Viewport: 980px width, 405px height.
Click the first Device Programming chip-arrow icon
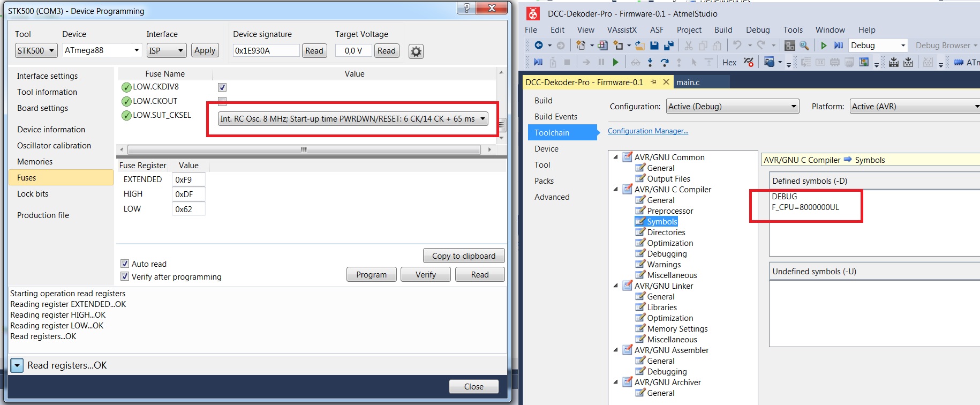[x=894, y=62]
